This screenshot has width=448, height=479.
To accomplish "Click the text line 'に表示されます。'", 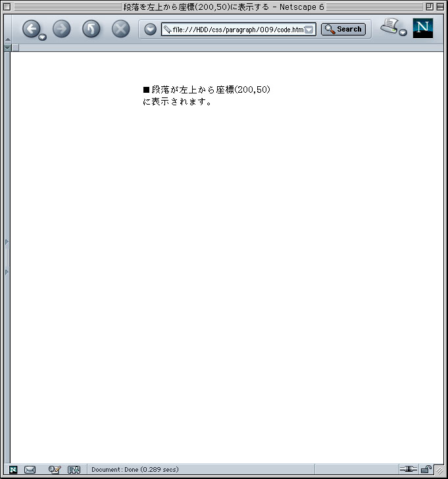I will 177,102.
